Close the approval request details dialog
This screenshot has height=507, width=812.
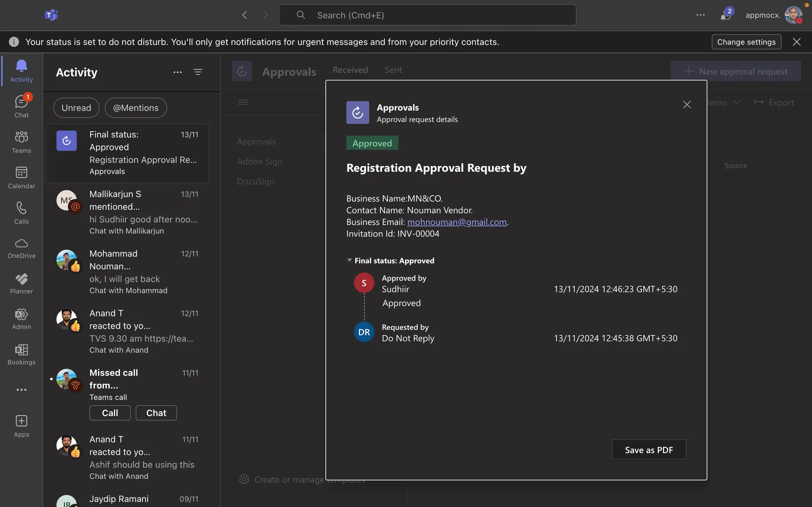[687, 105]
